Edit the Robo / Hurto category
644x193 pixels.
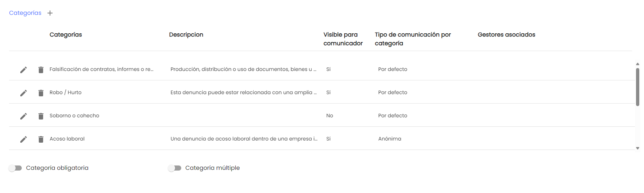[24, 93]
